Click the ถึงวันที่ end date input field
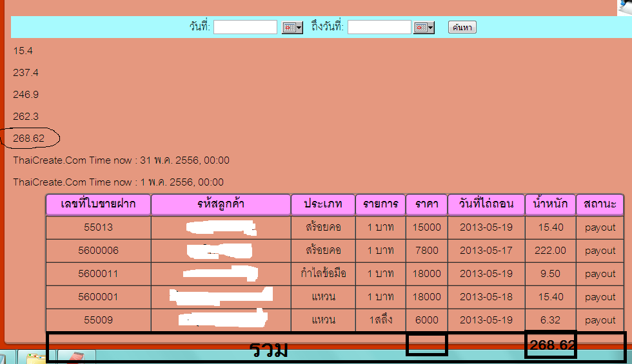 point(379,27)
